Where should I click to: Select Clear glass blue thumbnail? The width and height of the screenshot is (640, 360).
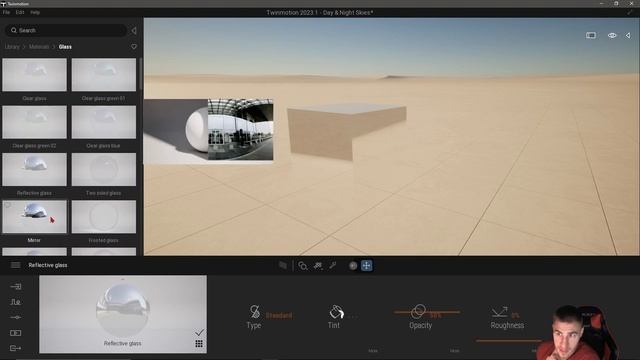(x=104, y=122)
